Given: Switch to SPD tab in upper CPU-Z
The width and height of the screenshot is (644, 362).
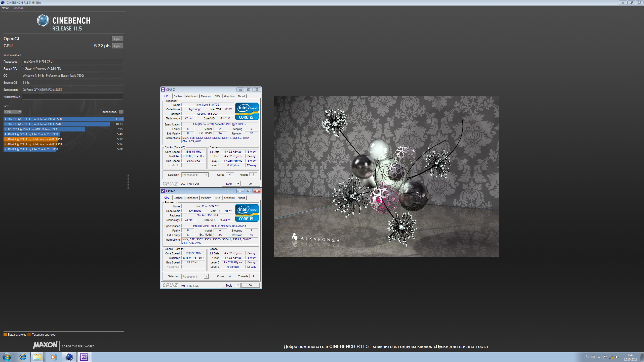Looking at the screenshot, I should point(217,96).
